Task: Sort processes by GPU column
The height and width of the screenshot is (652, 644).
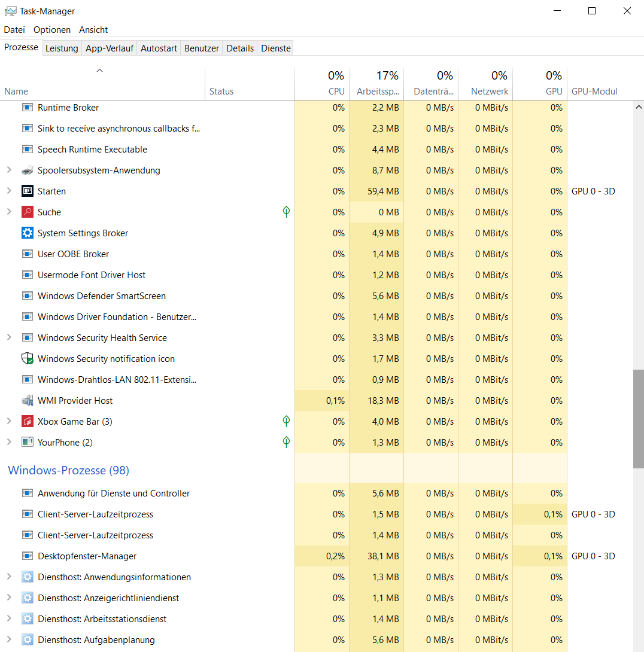Action: coord(540,84)
